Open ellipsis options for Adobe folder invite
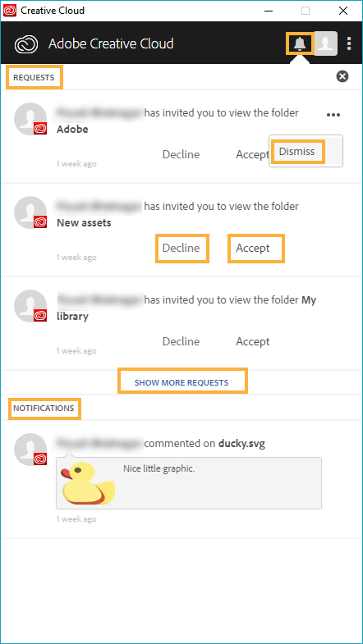Image resolution: width=363 pixels, height=644 pixels. tap(333, 115)
